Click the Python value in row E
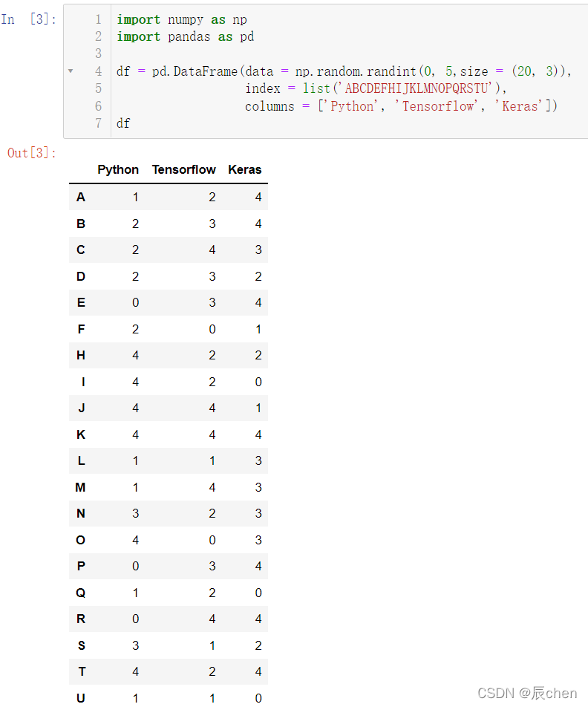 (x=135, y=302)
